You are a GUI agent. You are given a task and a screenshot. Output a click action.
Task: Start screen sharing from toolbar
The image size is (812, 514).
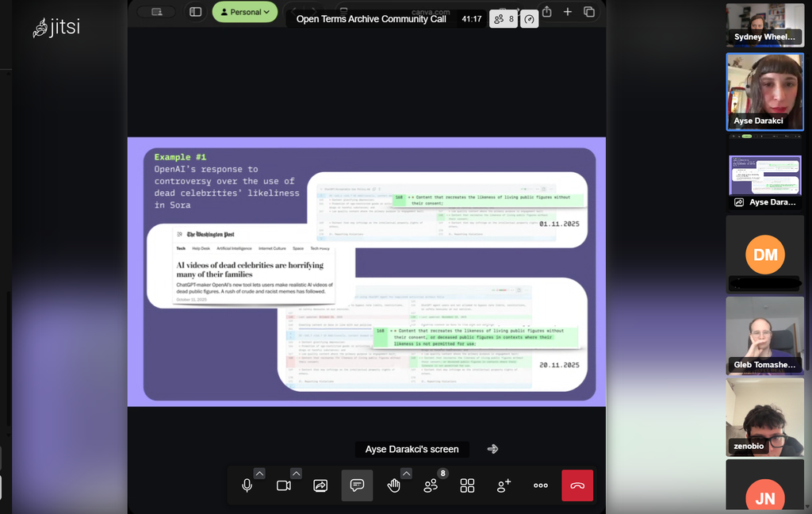tap(320, 485)
